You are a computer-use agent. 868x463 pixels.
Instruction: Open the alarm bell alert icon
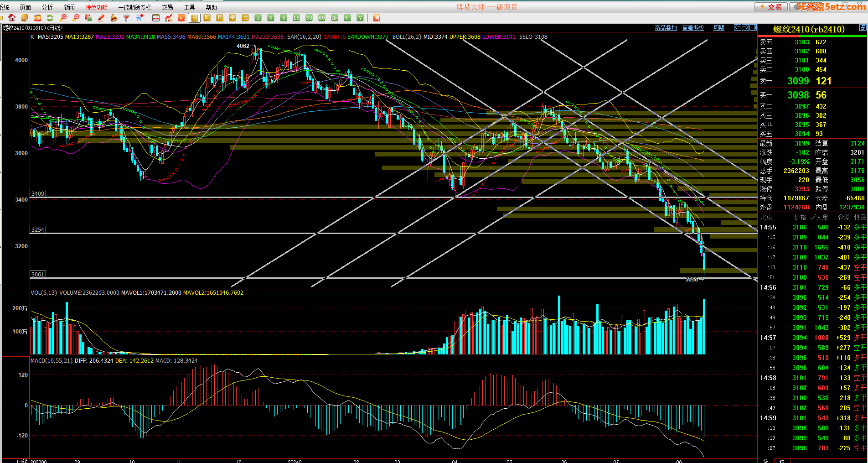click(x=114, y=18)
